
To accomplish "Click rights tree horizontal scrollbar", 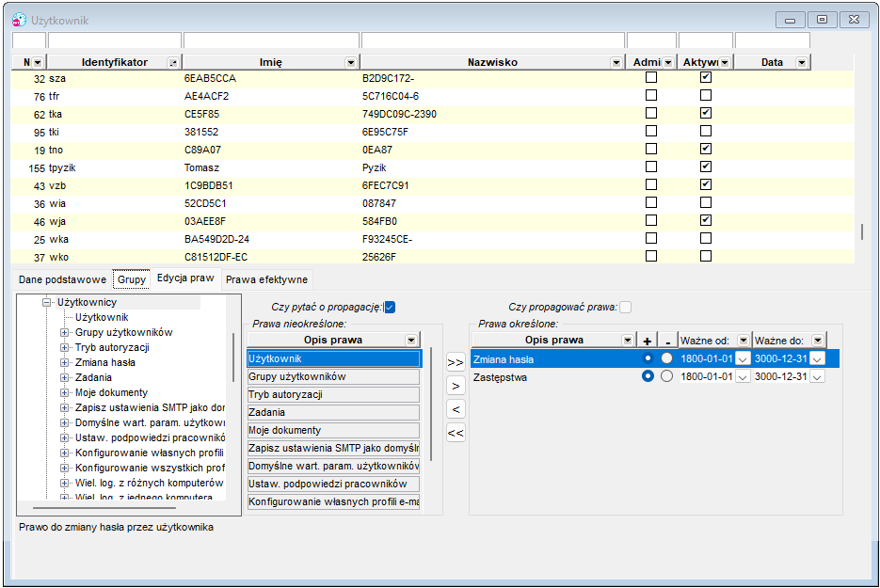I will (x=104, y=508).
